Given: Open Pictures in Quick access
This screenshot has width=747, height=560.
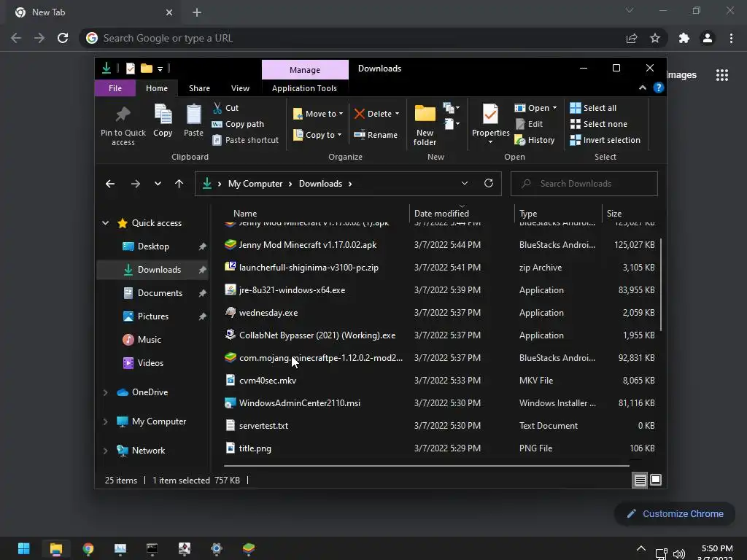Looking at the screenshot, I should pos(152,316).
